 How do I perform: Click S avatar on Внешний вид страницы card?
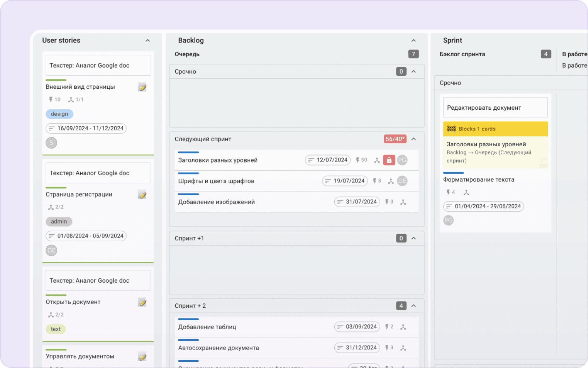[x=51, y=143]
